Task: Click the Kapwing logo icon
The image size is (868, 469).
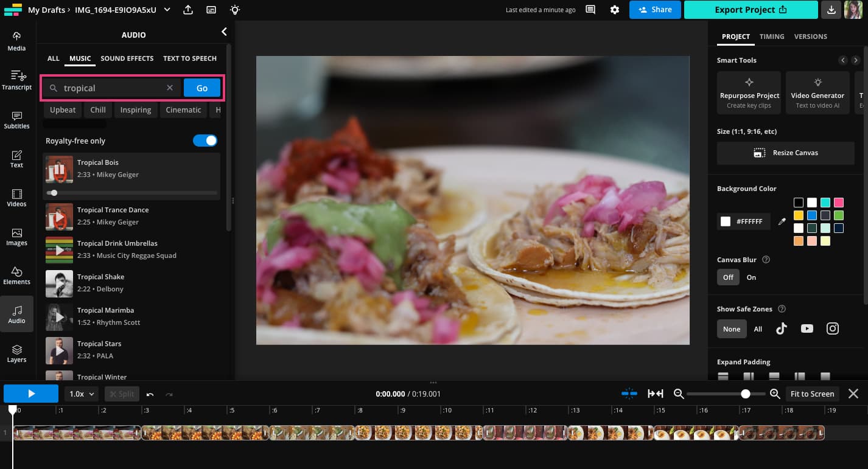Action: pyautogui.click(x=12, y=10)
